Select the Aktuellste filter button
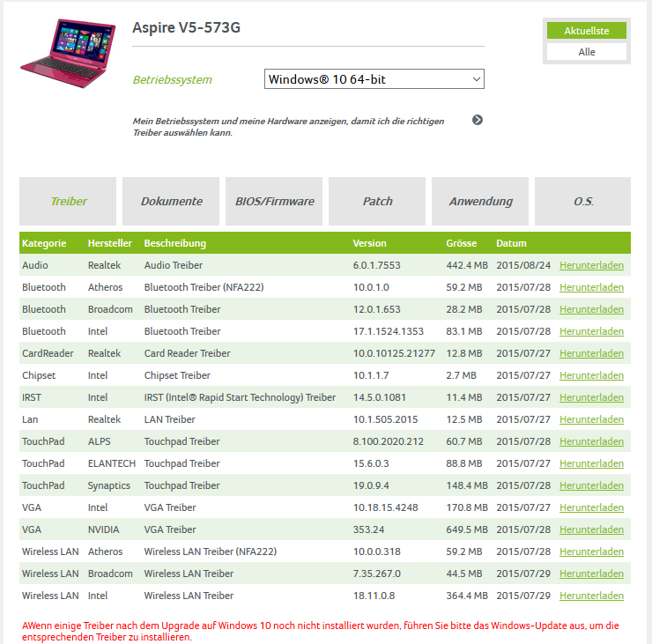 tap(586, 31)
